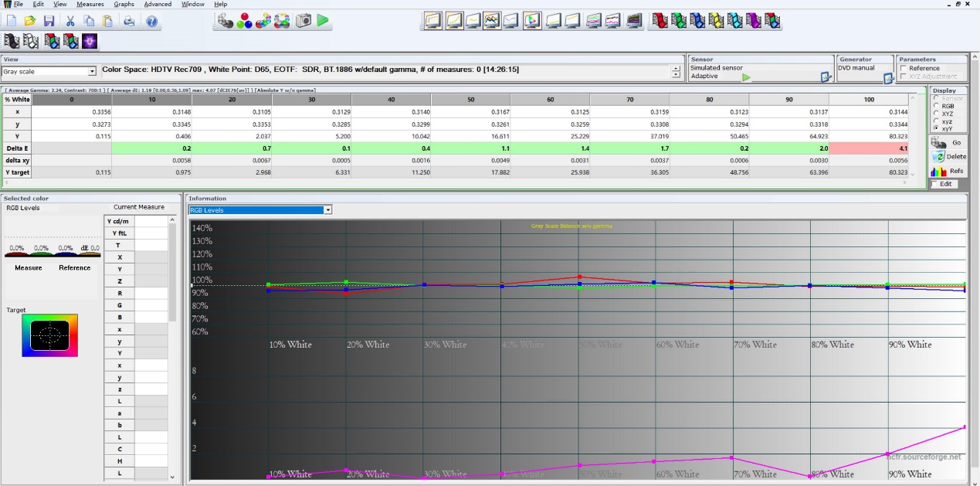Save the file with the floppy disk icon
980x486 pixels.
pyautogui.click(x=49, y=22)
